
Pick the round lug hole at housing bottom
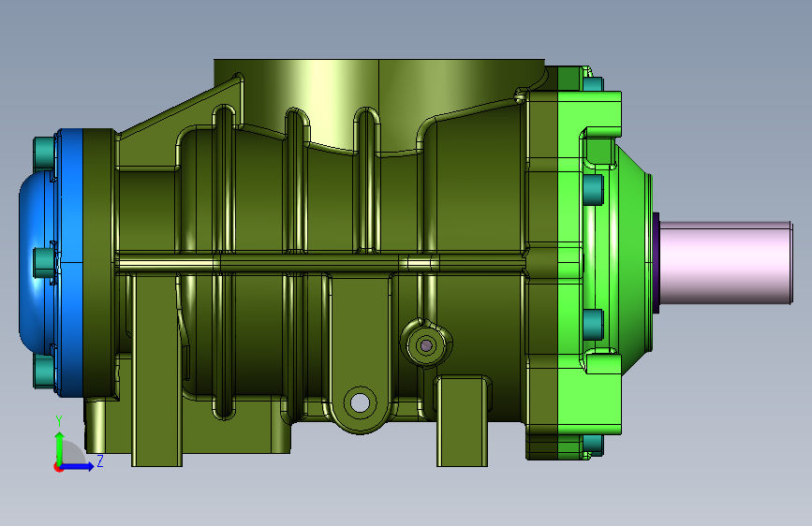pyautogui.click(x=360, y=402)
